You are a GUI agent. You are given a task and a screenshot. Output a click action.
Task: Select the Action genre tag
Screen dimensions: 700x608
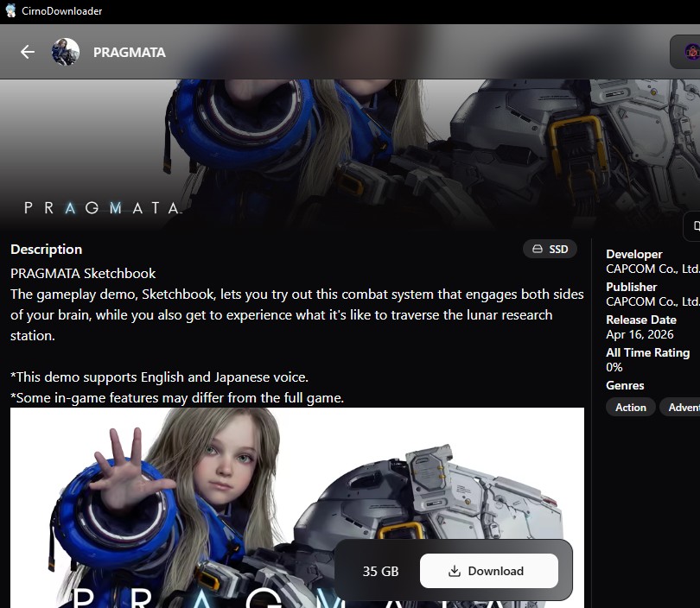[x=630, y=408]
